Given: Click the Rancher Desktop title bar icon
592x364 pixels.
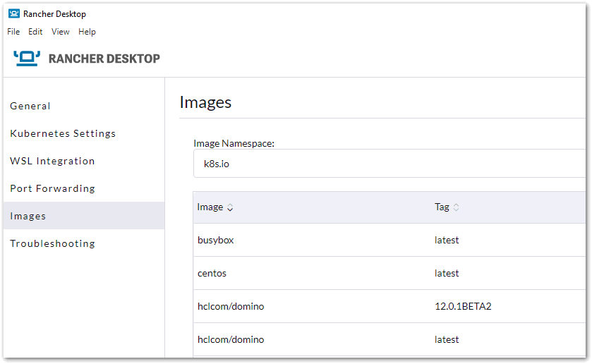Looking at the screenshot, I should pyautogui.click(x=14, y=14).
